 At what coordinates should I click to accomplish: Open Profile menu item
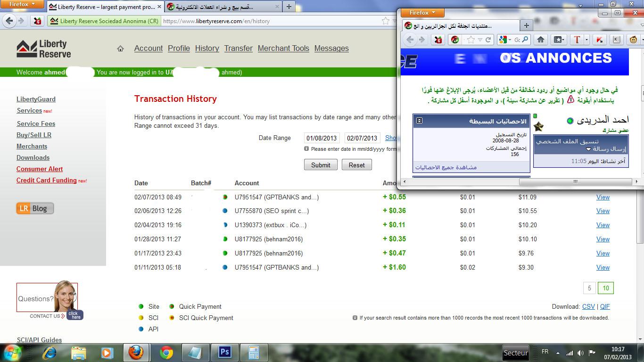(x=179, y=48)
